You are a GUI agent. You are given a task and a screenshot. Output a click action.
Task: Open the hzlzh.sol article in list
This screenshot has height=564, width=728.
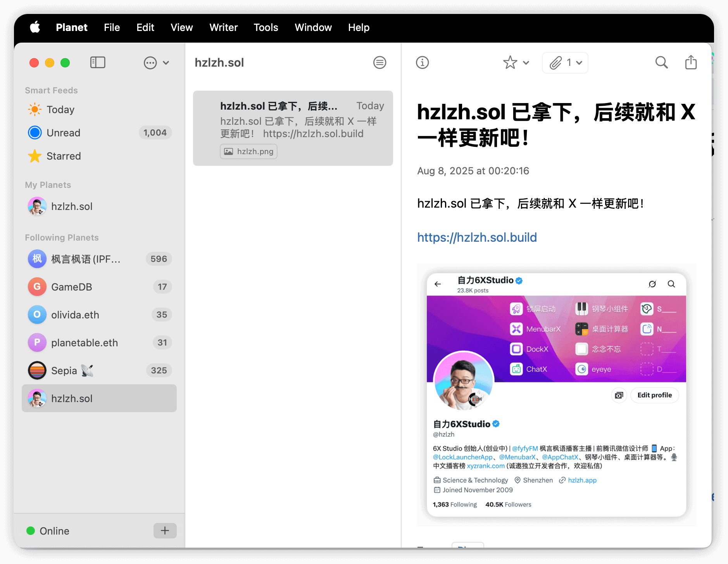293,128
